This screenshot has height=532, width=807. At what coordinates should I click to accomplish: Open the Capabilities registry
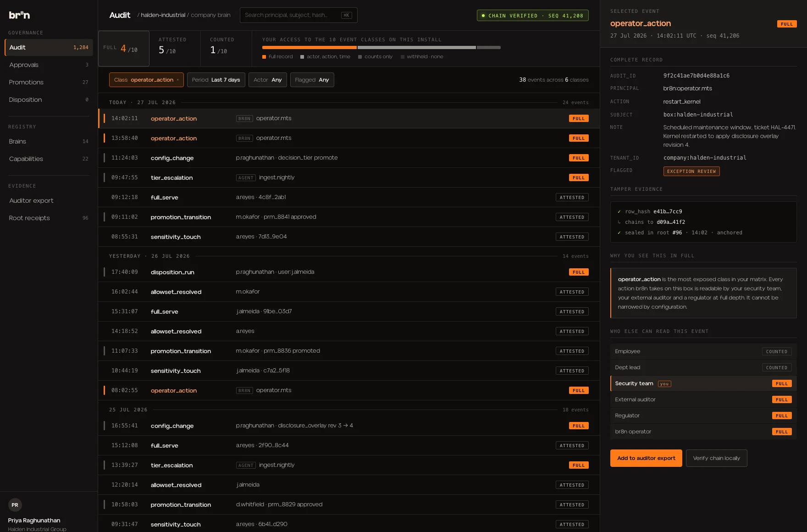pos(49,159)
